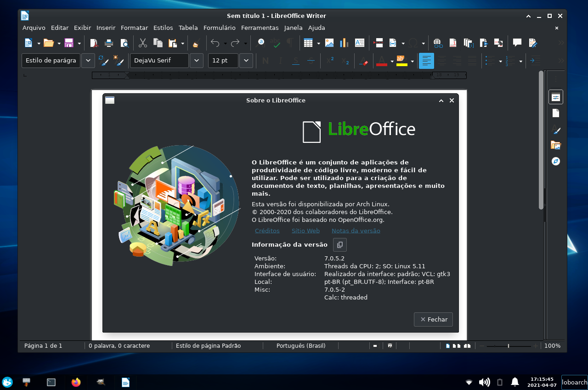Screen dimensions: 588x390
Task: Enable centered paragraph alignment
Action: (x=442, y=60)
